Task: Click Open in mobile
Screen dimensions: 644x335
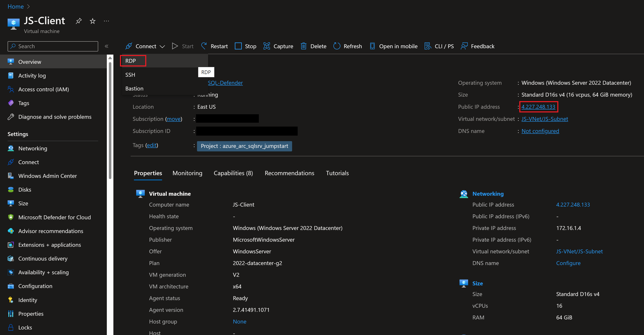Action: pyautogui.click(x=394, y=46)
